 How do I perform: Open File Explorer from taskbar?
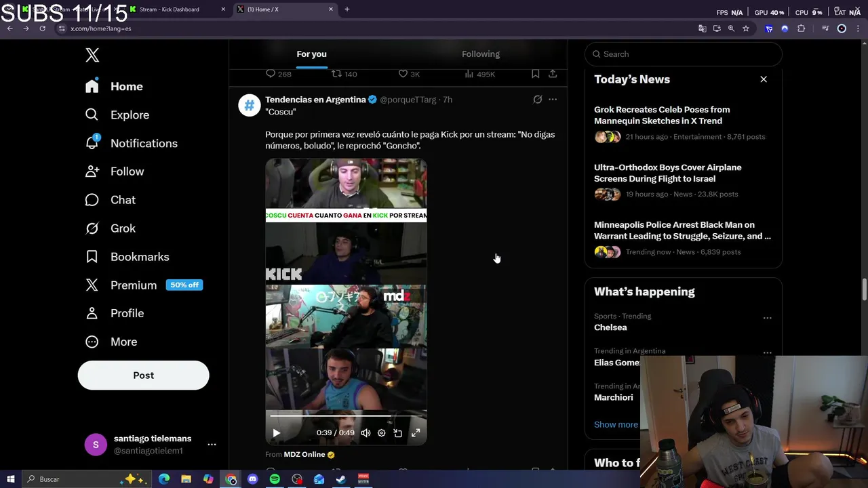[x=186, y=479]
